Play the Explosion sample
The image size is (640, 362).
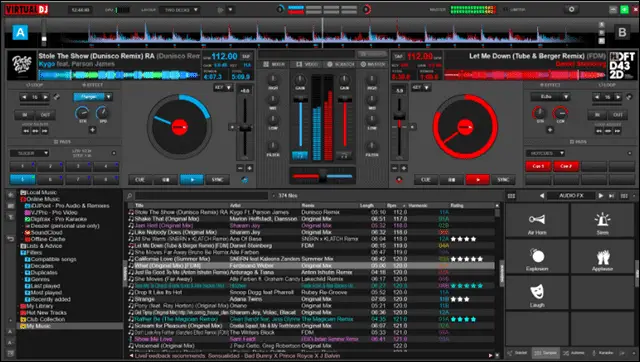point(537,257)
